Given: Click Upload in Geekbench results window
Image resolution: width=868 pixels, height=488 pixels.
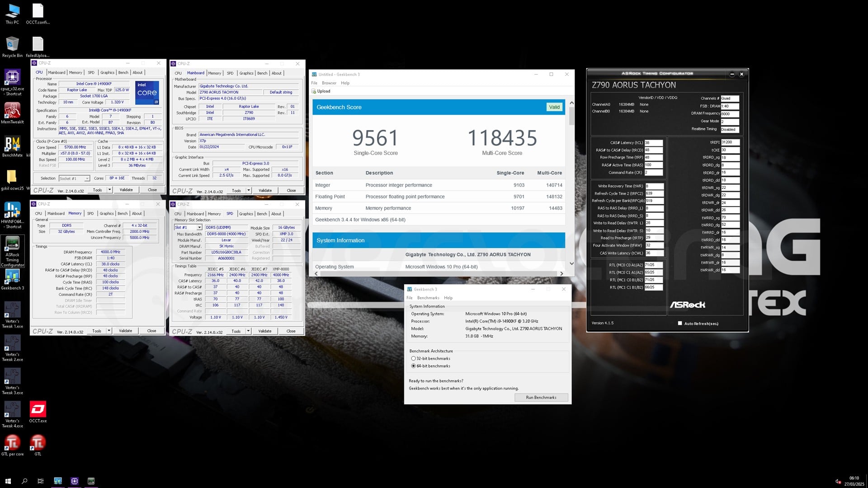Looking at the screenshot, I should point(321,91).
